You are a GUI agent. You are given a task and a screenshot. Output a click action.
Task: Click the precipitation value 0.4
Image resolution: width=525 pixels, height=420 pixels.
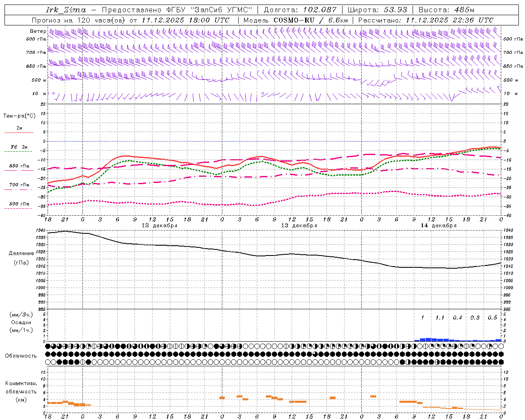(457, 318)
